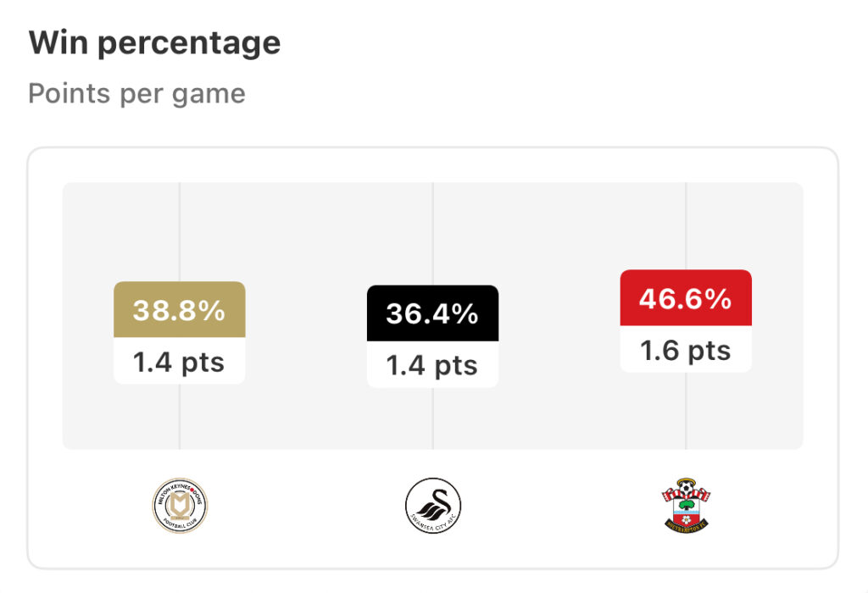Click the Points per game subtitle
868x593 pixels.
click(136, 93)
